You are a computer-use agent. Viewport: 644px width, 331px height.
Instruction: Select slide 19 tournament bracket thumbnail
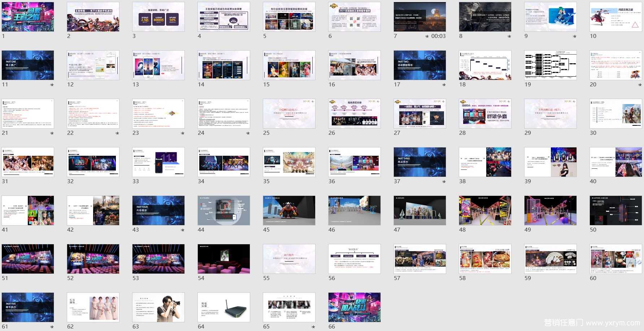tap(551, 65)
